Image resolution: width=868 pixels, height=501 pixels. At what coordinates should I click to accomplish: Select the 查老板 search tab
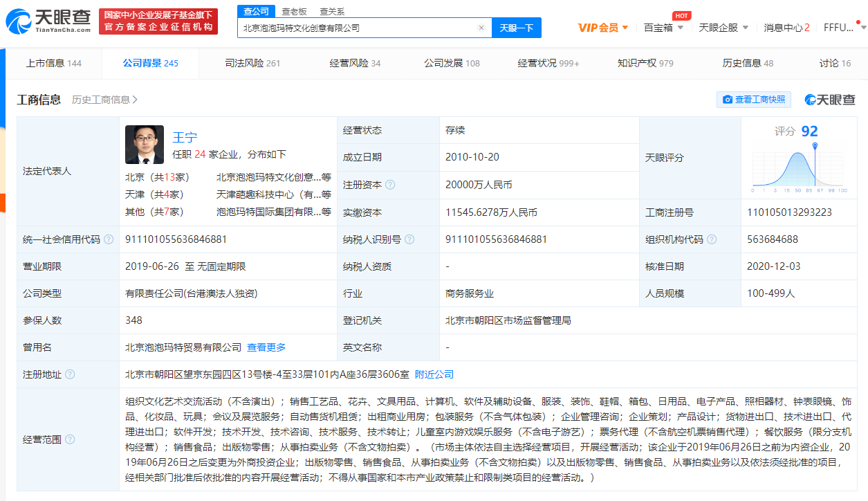294,11
